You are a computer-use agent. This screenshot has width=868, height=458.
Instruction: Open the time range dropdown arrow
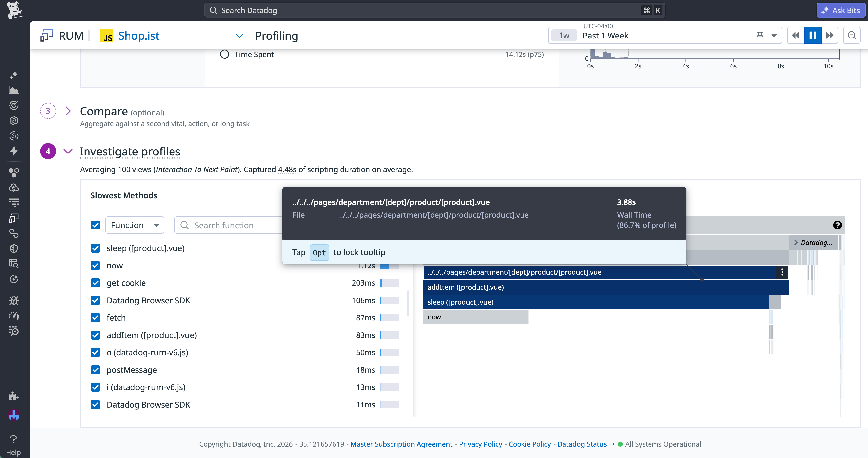(774, 35)
